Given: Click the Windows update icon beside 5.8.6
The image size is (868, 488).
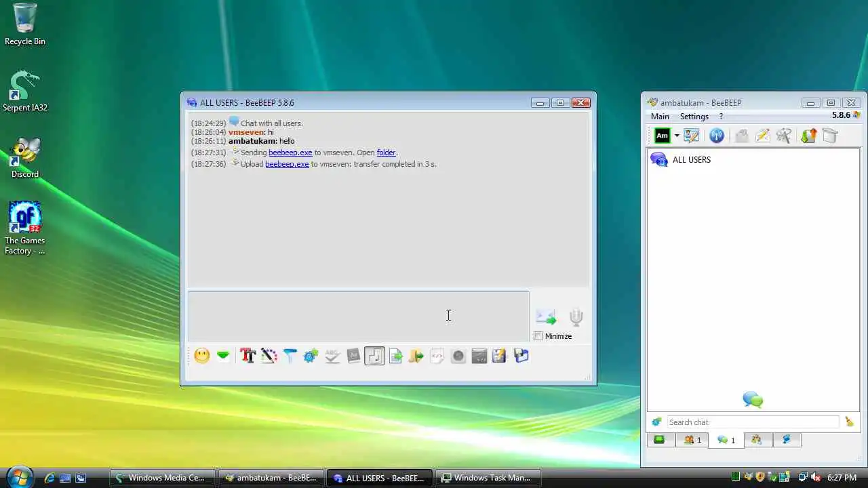Looking at the screenshot, I should [857, 115].
